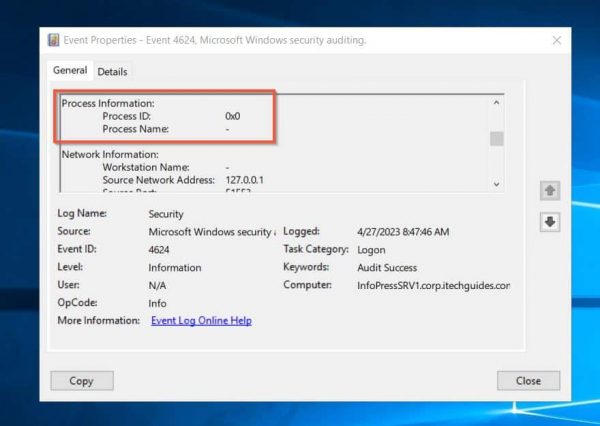600x426 pixels.
Task: Click description scrollbar up arrow
Action: [x=496, y=102]
